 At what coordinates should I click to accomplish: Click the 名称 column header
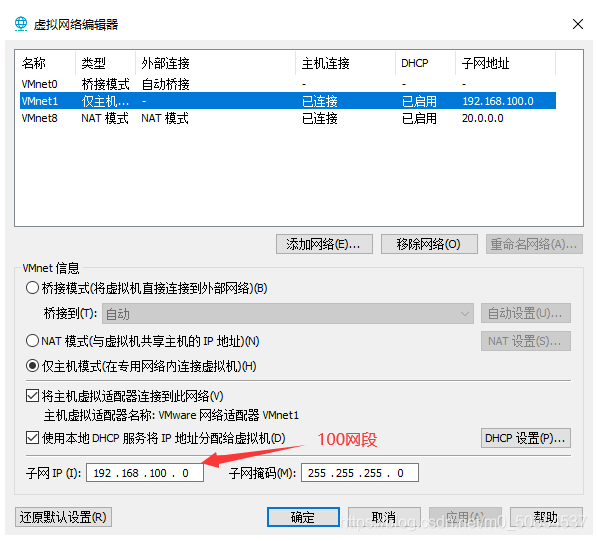click(46, 63)
